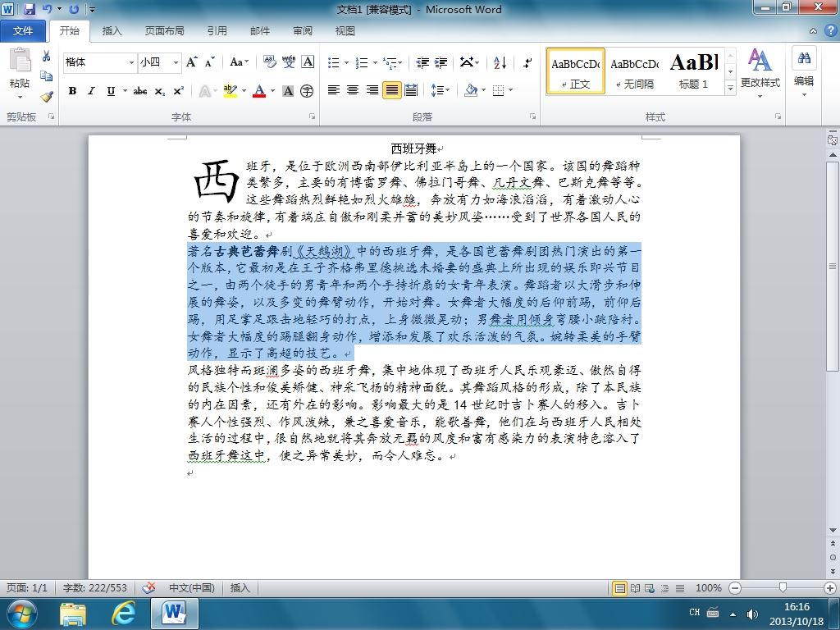Apply the 正文 style
Screen dimensions: 840x630
pyautogui.click(x=576, y=71)
